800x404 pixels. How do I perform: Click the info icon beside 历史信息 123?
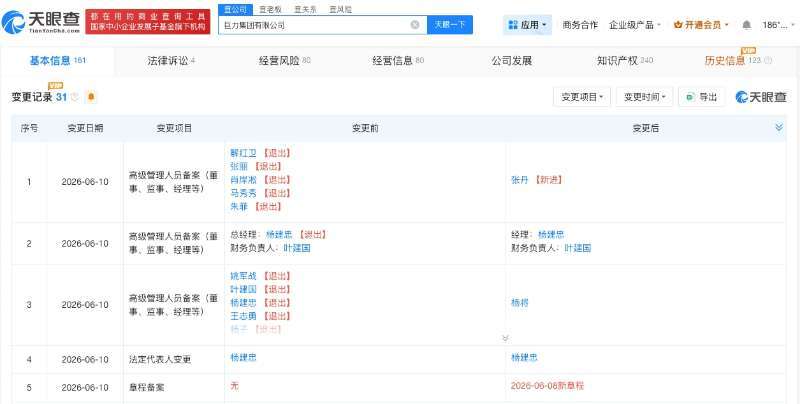click(x=767, y=61)
